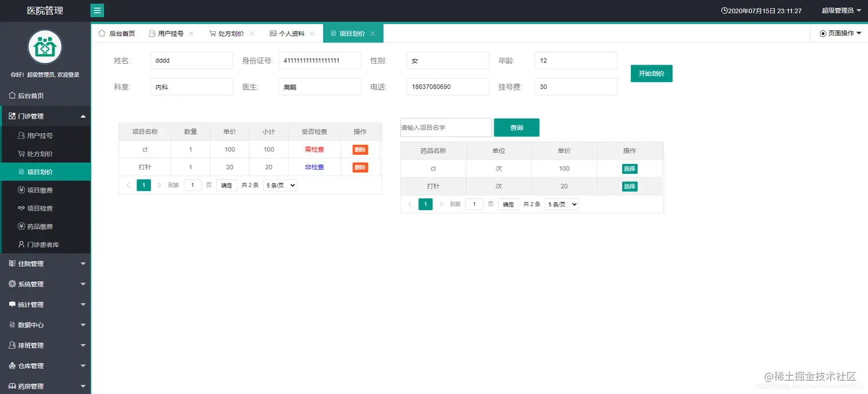Click the 开始划价 button
Image resolution: width=868 pixels, height=394 pixels.
651,73
